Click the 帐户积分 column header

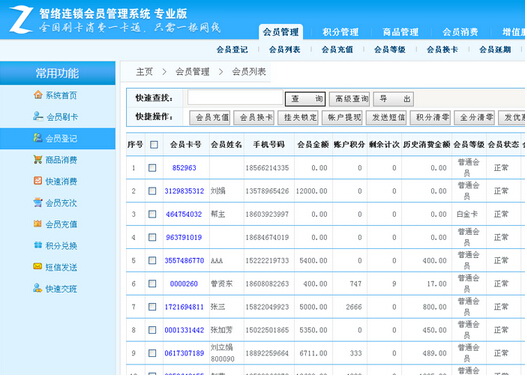pyautogui.click(x=349, y=145)
